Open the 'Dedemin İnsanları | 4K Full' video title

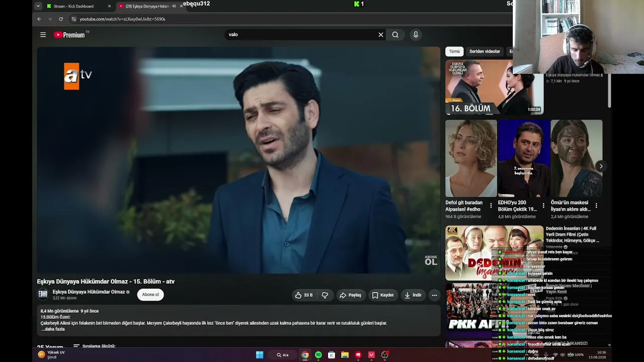tap(573, 234)
